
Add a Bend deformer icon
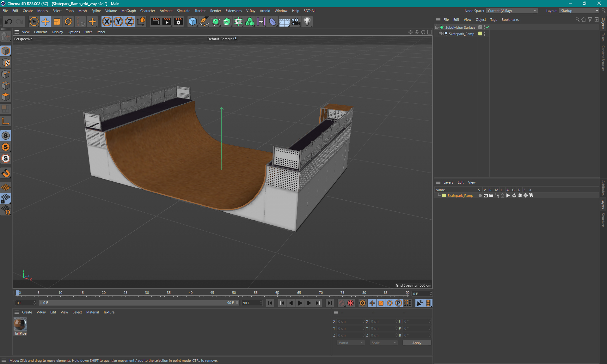[x=273, y=21]
